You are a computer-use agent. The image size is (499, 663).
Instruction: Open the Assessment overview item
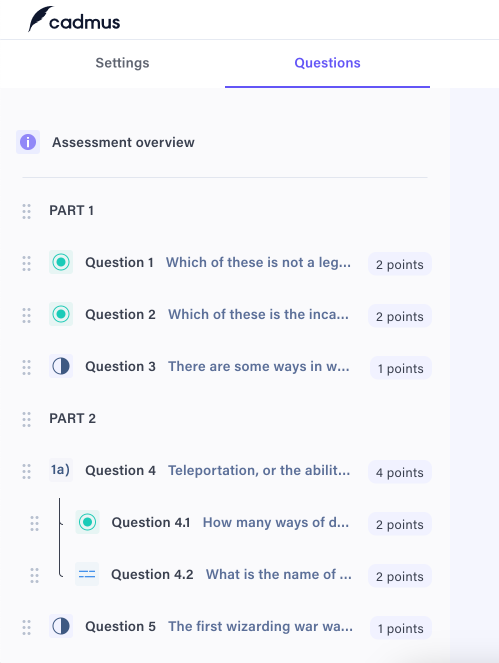point(123,142)
